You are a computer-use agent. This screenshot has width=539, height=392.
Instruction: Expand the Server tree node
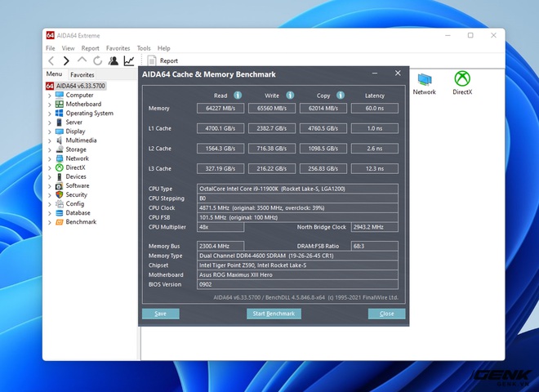pyautogui.click(x=50, y=122)
